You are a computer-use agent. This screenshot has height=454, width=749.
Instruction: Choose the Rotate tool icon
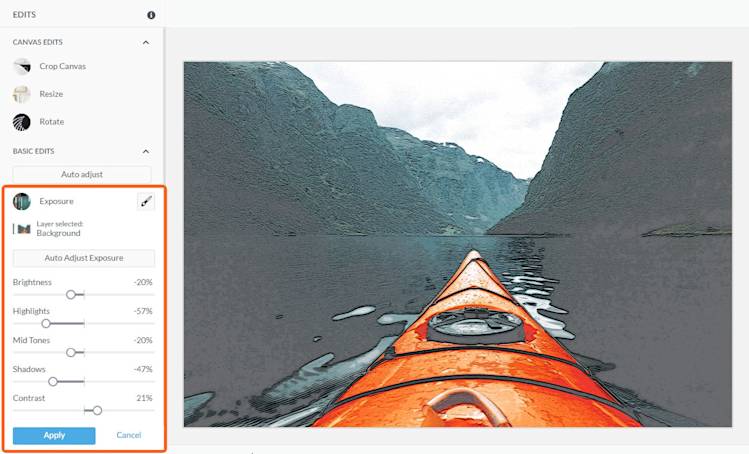[21, 122]
